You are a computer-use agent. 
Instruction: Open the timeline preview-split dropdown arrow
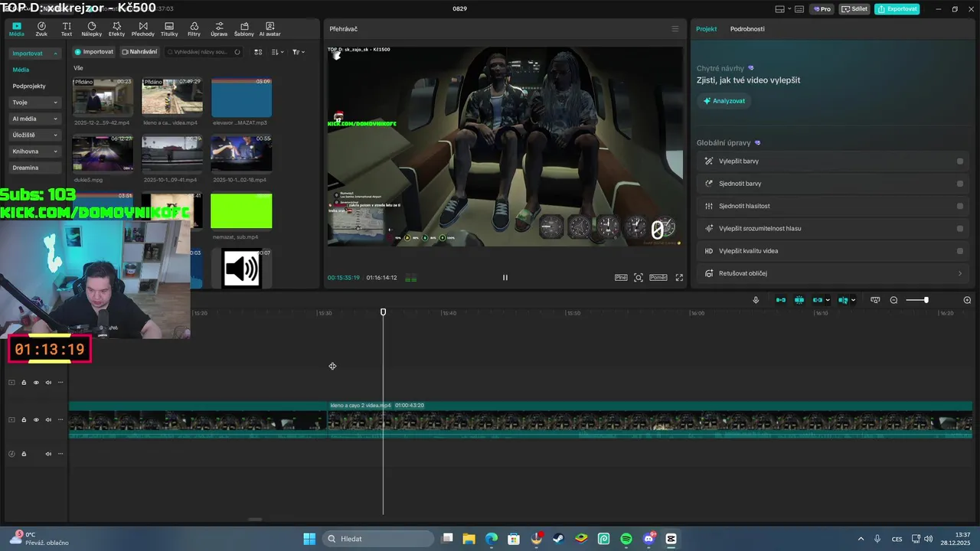[x=853, y=300]
